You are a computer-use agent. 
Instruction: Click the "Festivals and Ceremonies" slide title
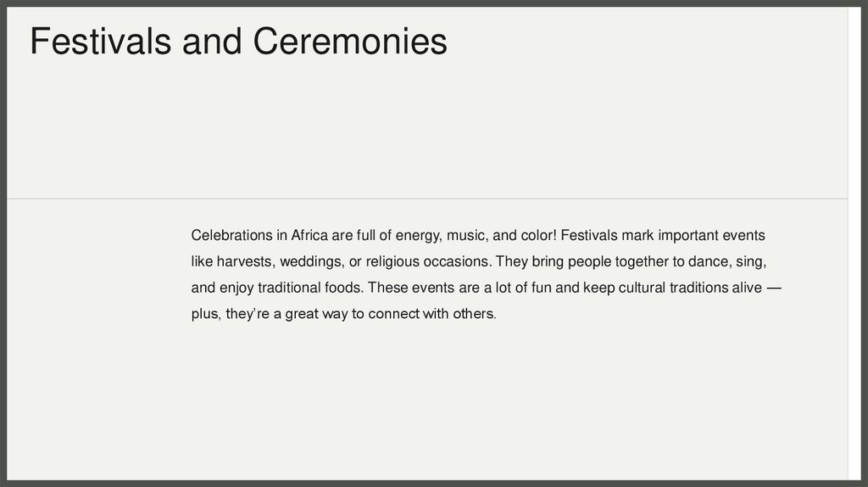tap(238, 42)
